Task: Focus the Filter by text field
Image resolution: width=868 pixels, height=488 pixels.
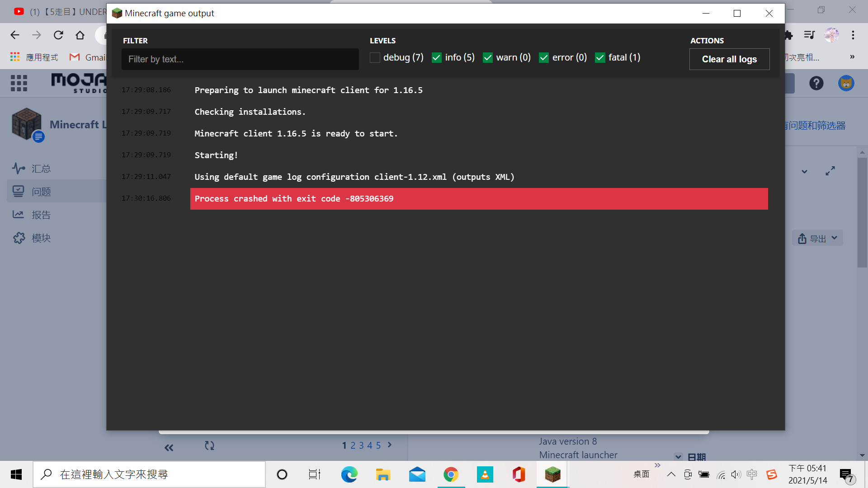Action: 240,59
